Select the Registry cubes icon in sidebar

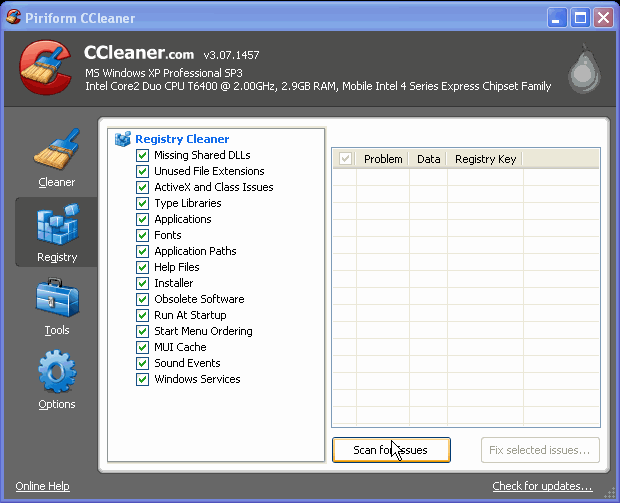(x=58, y=224)
